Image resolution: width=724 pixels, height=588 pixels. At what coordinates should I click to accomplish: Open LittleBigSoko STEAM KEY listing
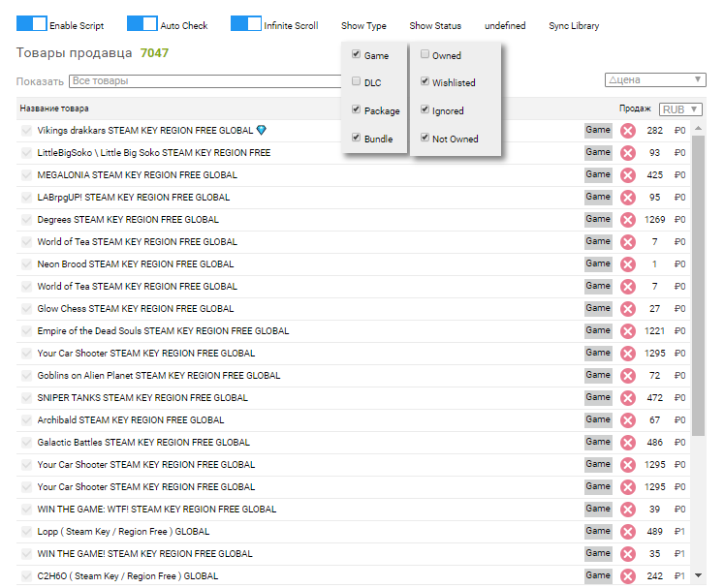click(154, 153)
